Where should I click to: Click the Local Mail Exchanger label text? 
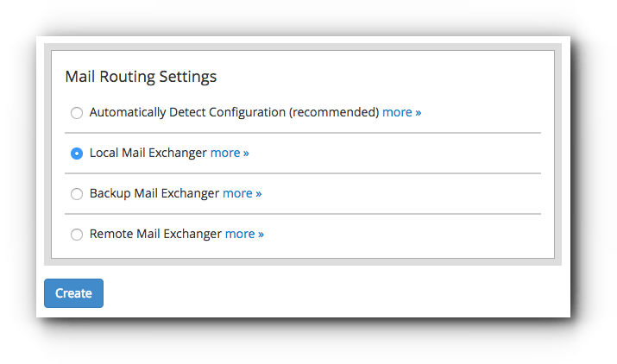click(x=148, y=153)
